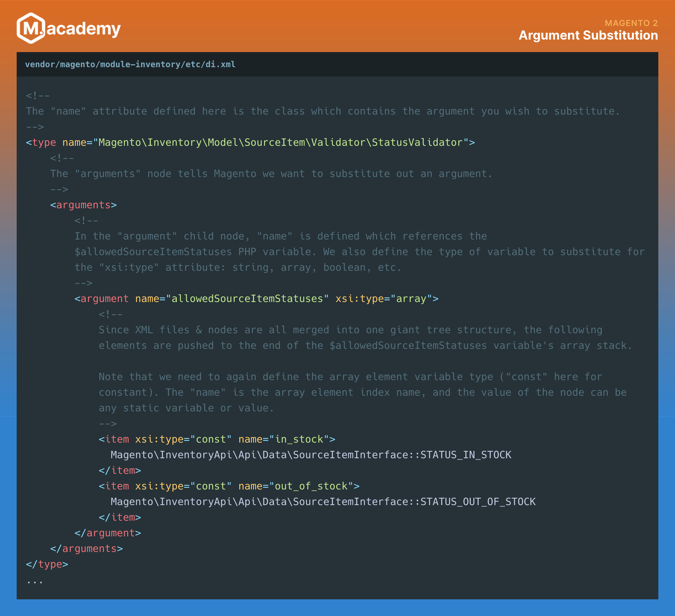Click the trailing ellipsis at code end
Screen dimensions: 675x616
(x=34, y=582)
